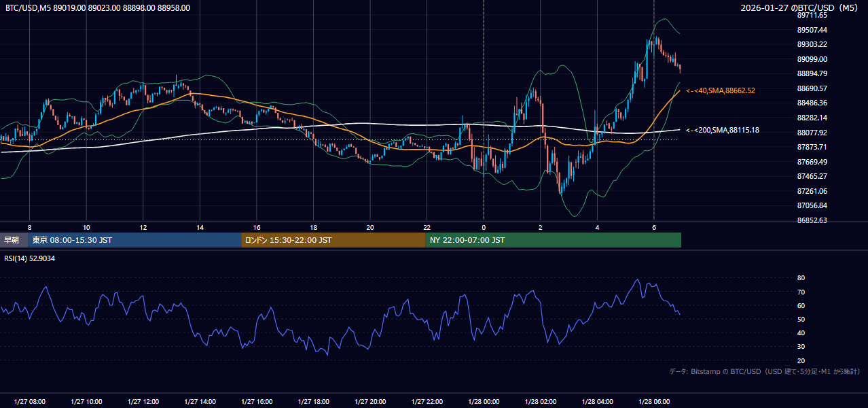The width and height of the screenshot is (868, 408).
Task: Click price axis value 89711.65
Action: pos(812,15)
